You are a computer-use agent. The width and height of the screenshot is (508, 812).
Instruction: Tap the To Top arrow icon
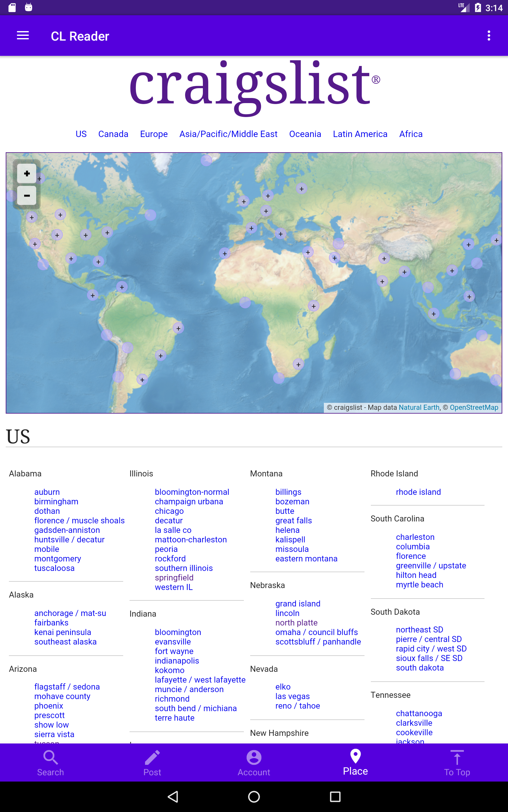coord(457,757)
